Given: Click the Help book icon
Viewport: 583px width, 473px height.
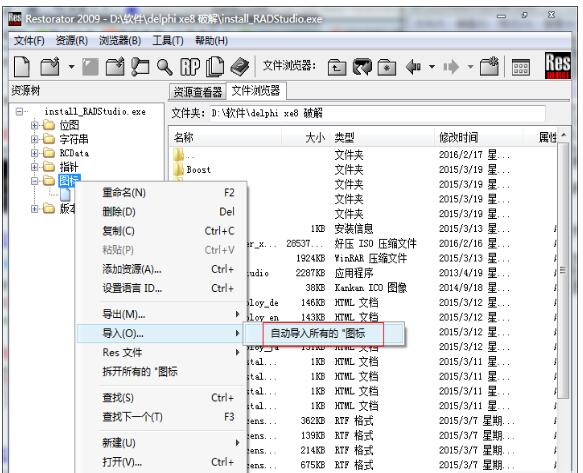Looking at the screenshot, I should pos(240,67).
